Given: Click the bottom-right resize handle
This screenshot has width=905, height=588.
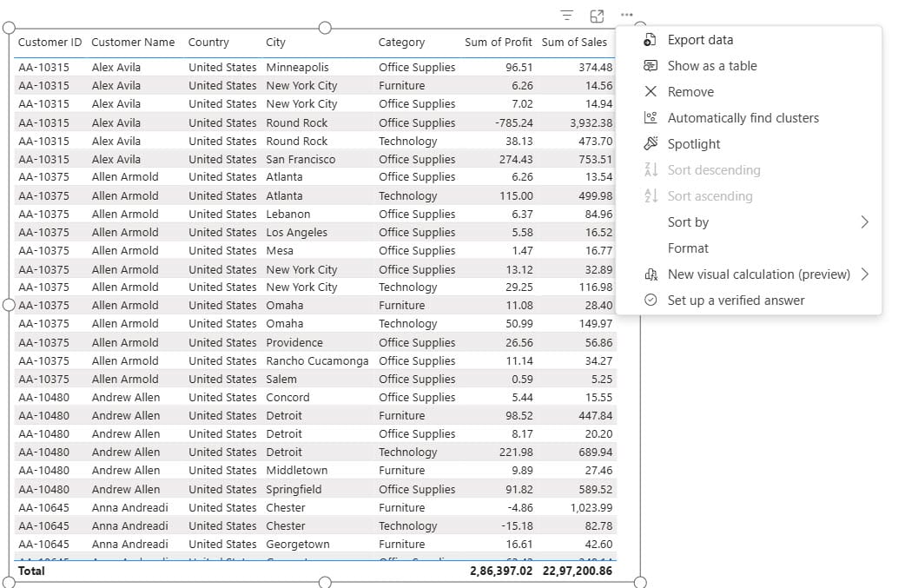Looking at the screenshot, I should pyautogui.click(x=640, y=582).
